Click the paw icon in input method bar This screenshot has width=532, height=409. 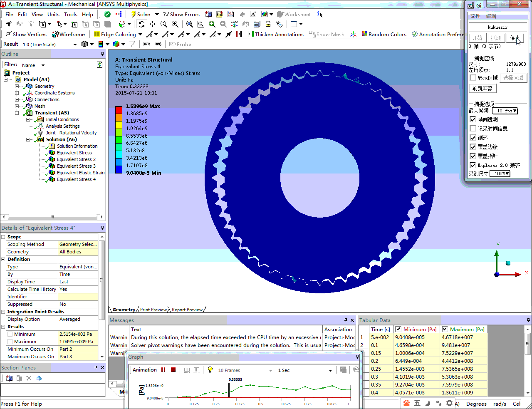click(406, 403)
